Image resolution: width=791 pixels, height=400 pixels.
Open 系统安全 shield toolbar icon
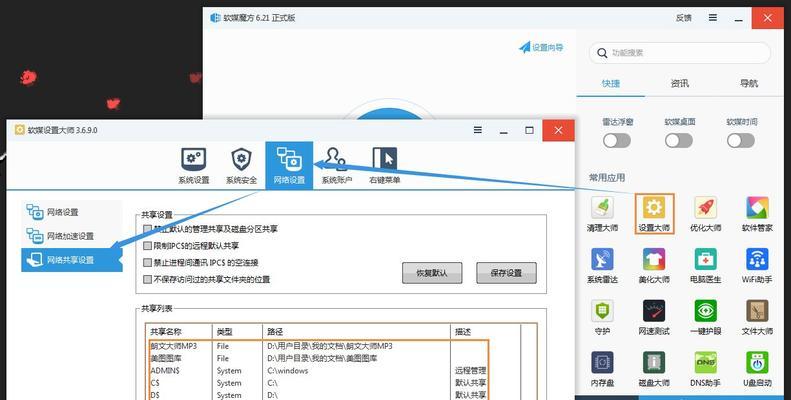pyautogui.click(x=241, y=165)
